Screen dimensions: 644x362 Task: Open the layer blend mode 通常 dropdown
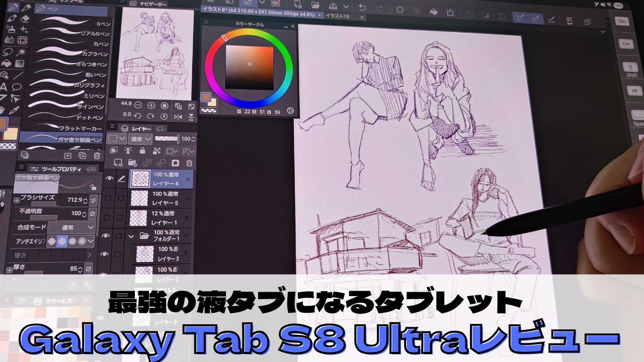click(x=141, y=139)
